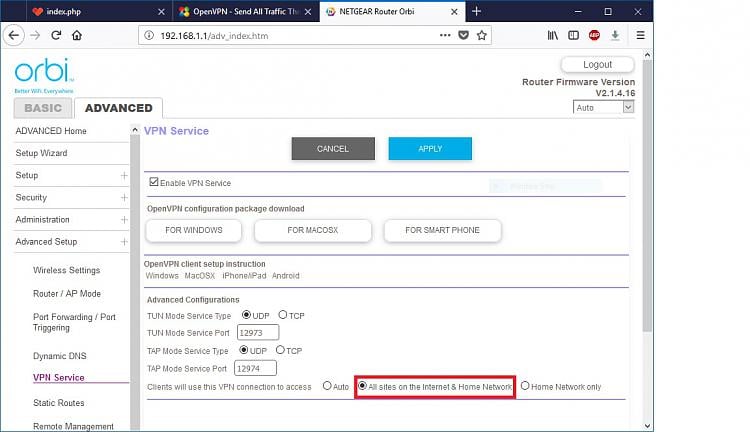Choose Auto VPN access option

click(x=327, y=386)
